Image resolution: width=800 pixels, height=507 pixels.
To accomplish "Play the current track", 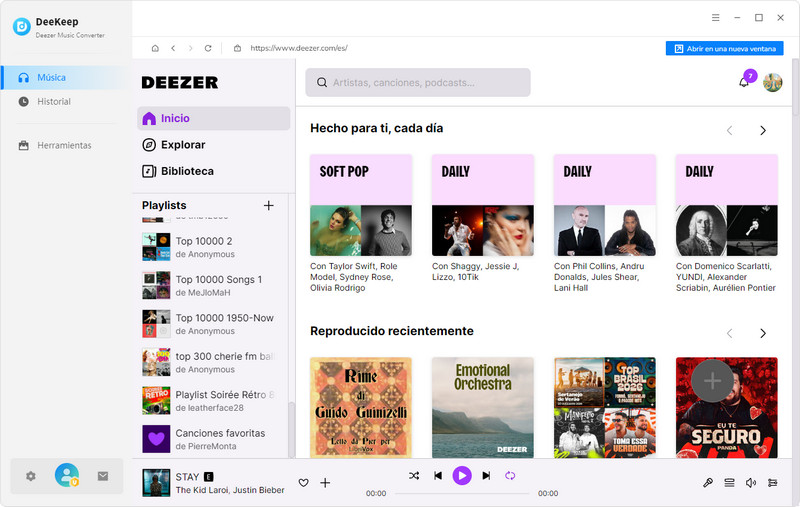I will click(x=462, y=476).
